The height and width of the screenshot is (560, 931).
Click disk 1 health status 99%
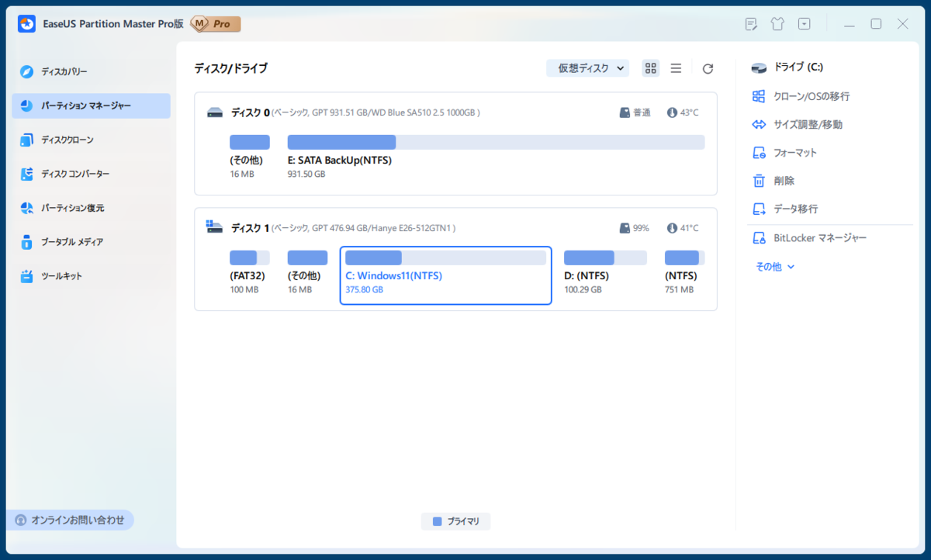[x=635, y=228]
